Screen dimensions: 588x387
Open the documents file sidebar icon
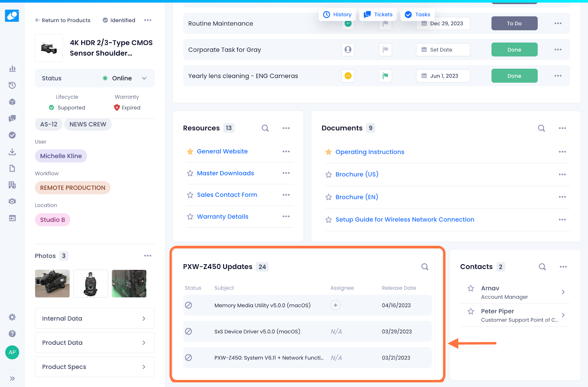click(x=12, y=168)
